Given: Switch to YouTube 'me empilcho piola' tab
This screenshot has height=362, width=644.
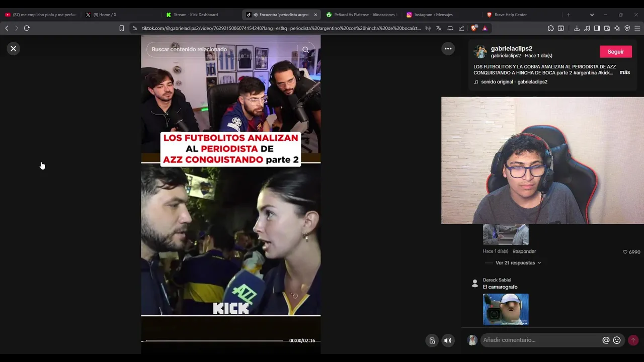Looking at the screenshot, I should 40,15.
